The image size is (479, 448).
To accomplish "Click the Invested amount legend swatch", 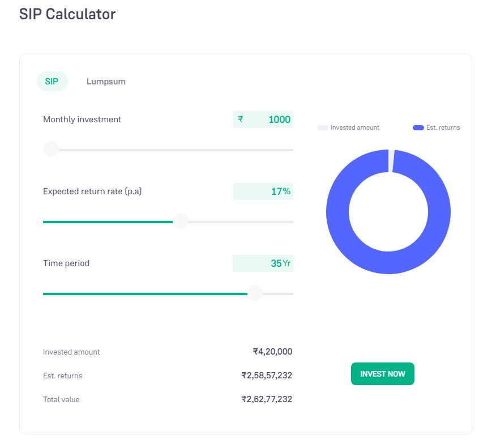I will point(322,128).
